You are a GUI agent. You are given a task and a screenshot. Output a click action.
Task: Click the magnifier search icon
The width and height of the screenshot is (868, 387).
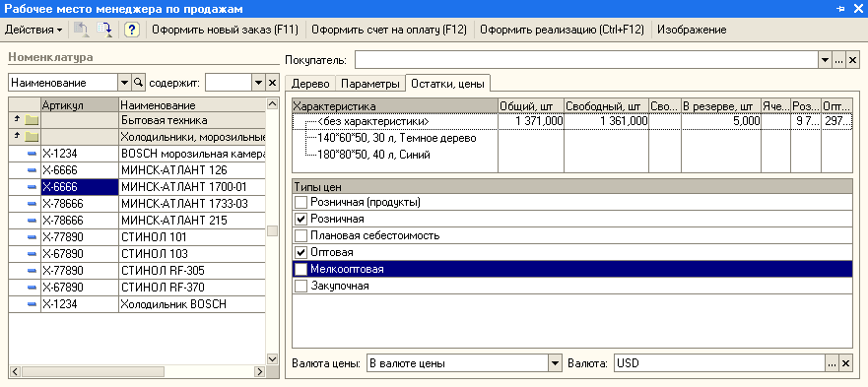(137, 83)
